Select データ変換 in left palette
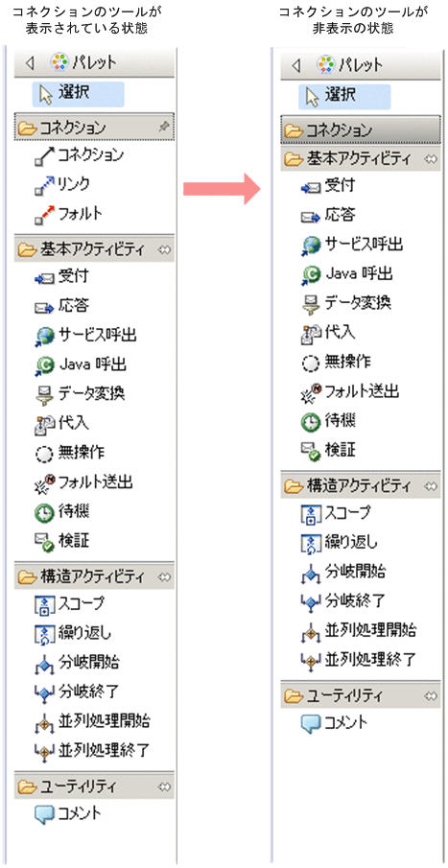Screen dimensions: 448x868 tap(79, 394)
